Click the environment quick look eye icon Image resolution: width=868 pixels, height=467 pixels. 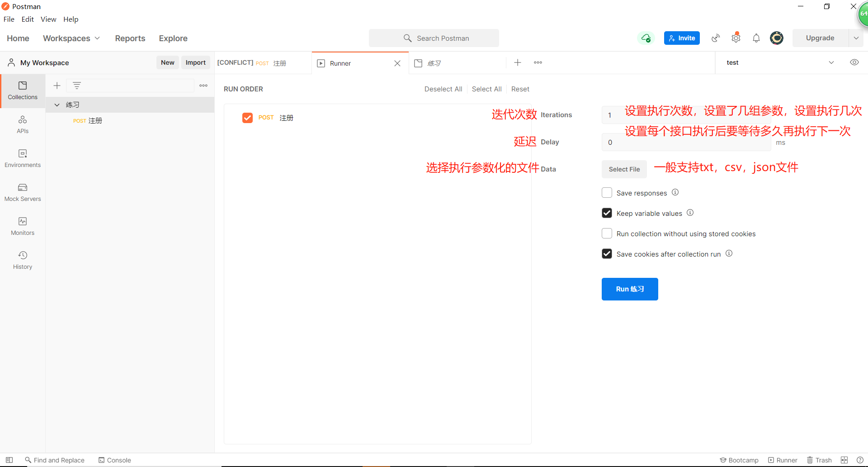(x=854, y=62)
